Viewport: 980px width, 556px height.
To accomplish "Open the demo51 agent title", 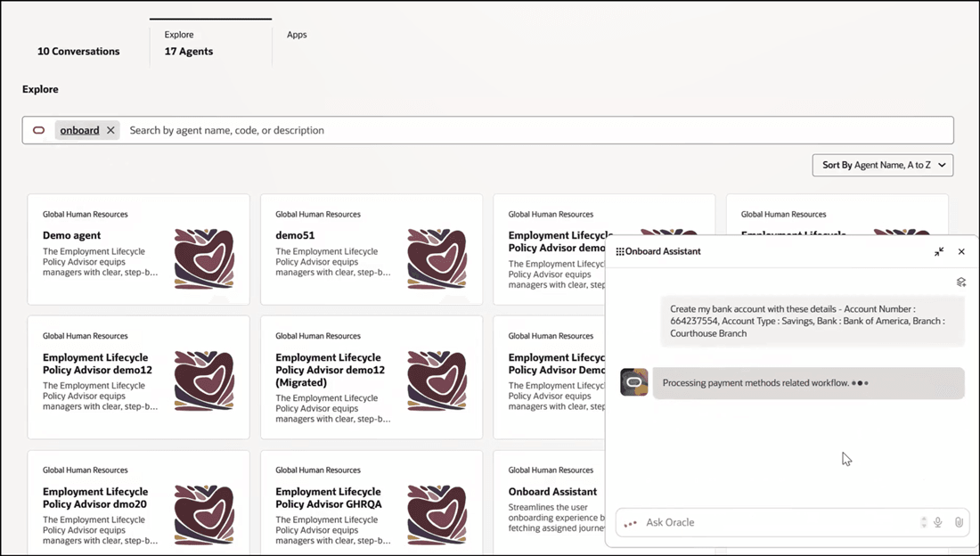I will (x=295, y=235).
